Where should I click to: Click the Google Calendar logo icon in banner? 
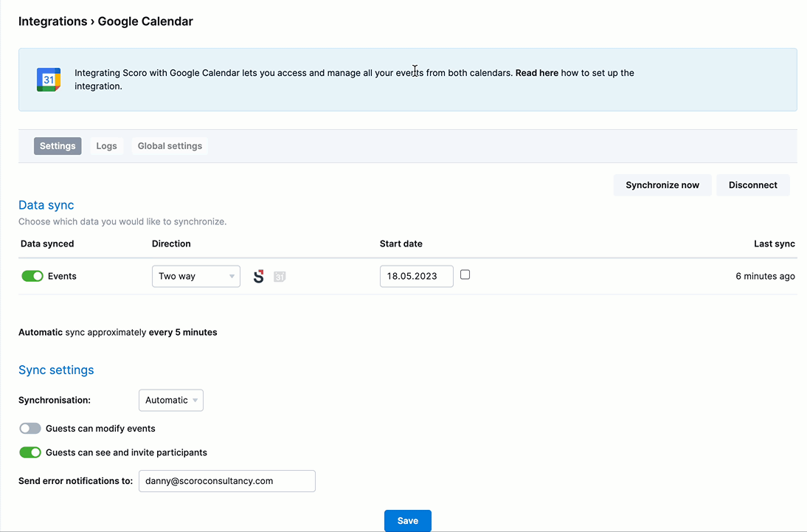point(49,80)
